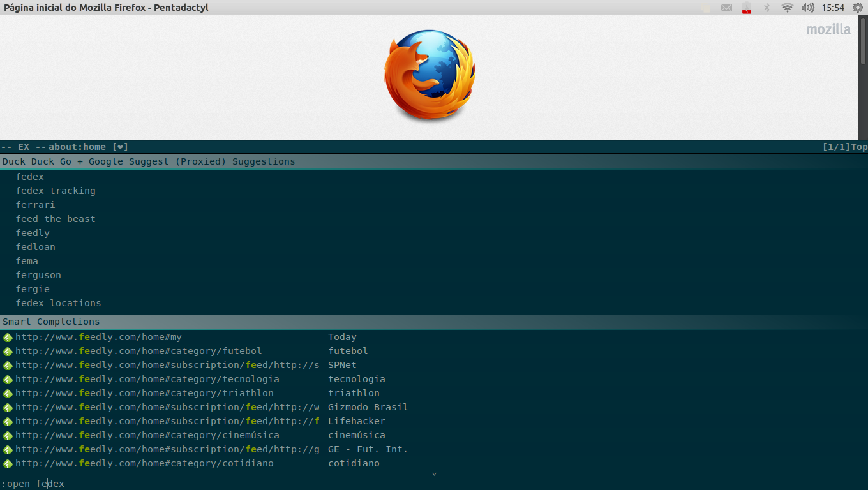868x490 pixels.
Task: Select the home#category/tecnologia URL
Action: 147,379
